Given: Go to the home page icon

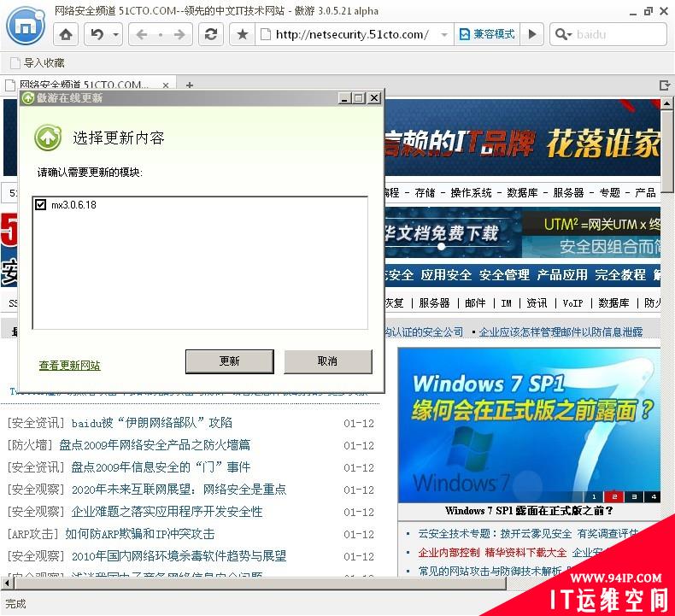Looking at the screenshot, I should pyautogui.click(x=66, y=34).
